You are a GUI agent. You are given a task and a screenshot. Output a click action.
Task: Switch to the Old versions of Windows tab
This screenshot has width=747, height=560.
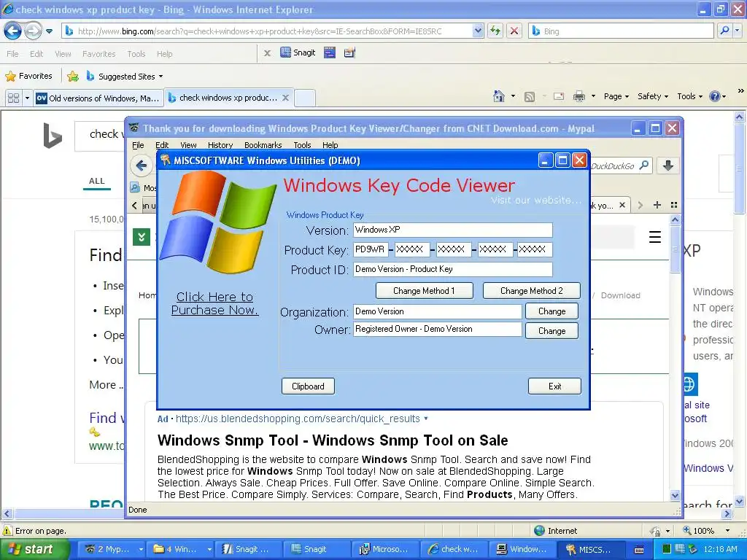(98, 98)
